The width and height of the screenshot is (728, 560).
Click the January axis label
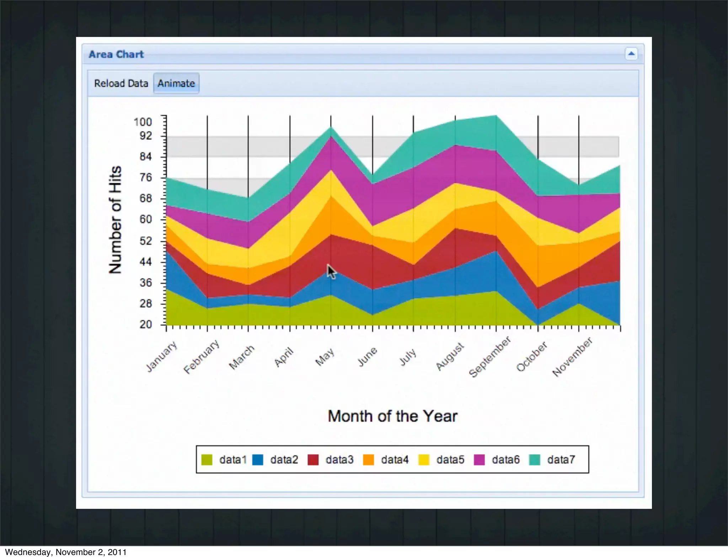coord(161,356)
